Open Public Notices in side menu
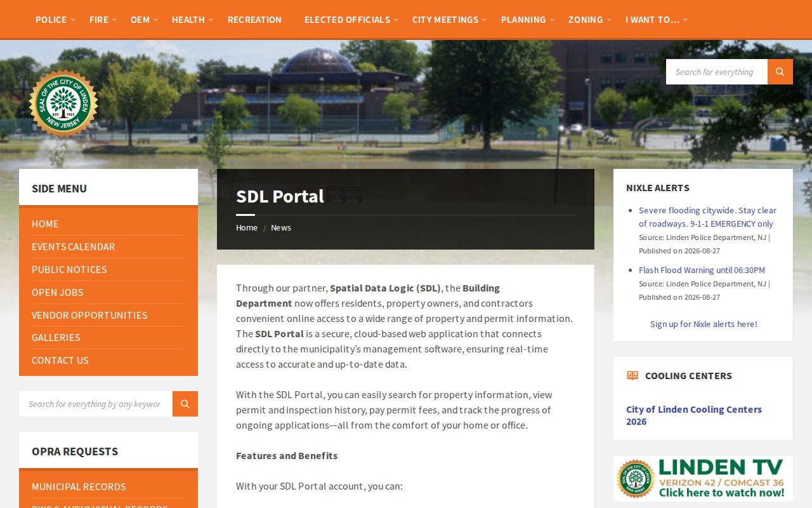The image size is (812, 508). 69,270
